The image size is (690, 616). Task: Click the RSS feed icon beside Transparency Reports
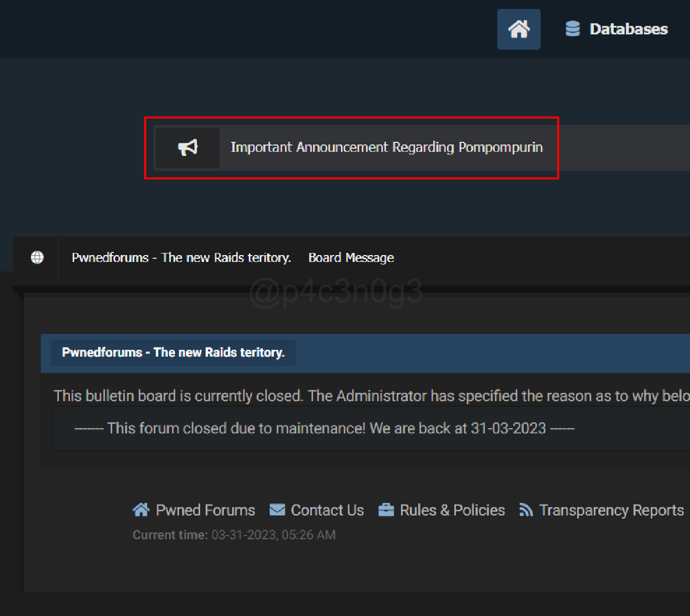pos(526,510)
